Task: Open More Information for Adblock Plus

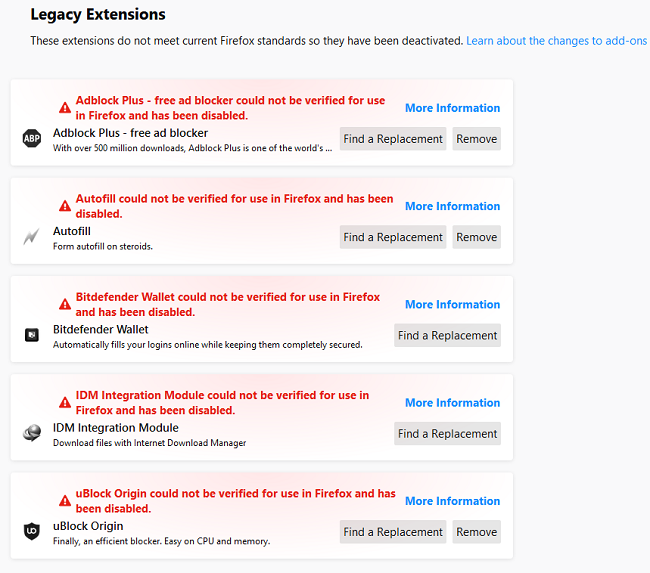Action: click(452, 108)
